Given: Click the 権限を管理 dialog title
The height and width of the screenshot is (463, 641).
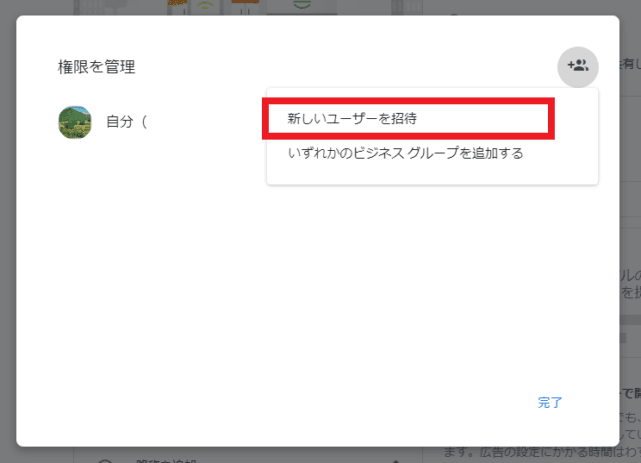Looking at the screenshot, I should [96, 67].
